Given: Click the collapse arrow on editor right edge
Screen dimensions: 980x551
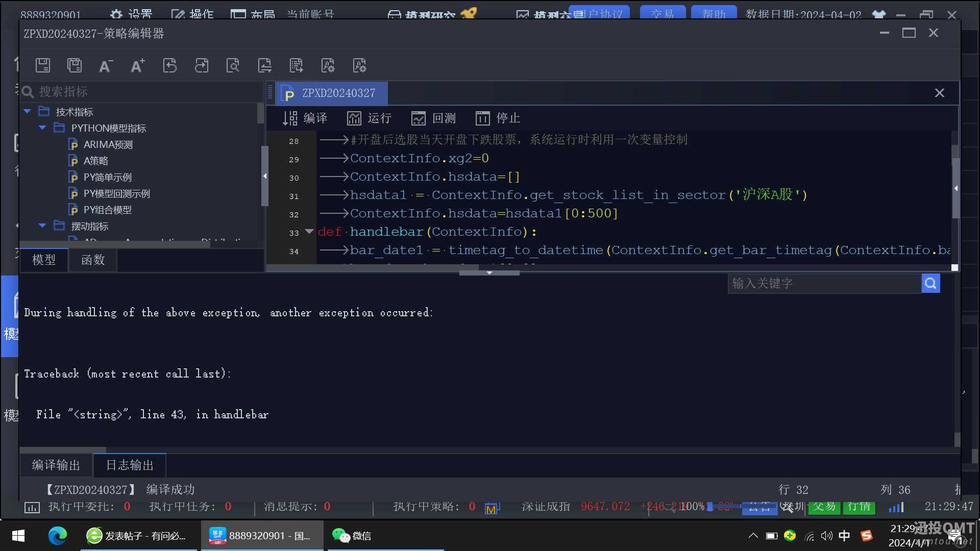Looking at the screenshot, I should 955,188.
